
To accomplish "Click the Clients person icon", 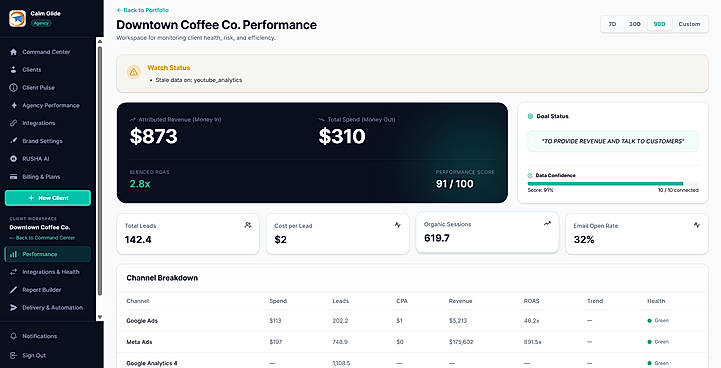I will click(13, 69).
